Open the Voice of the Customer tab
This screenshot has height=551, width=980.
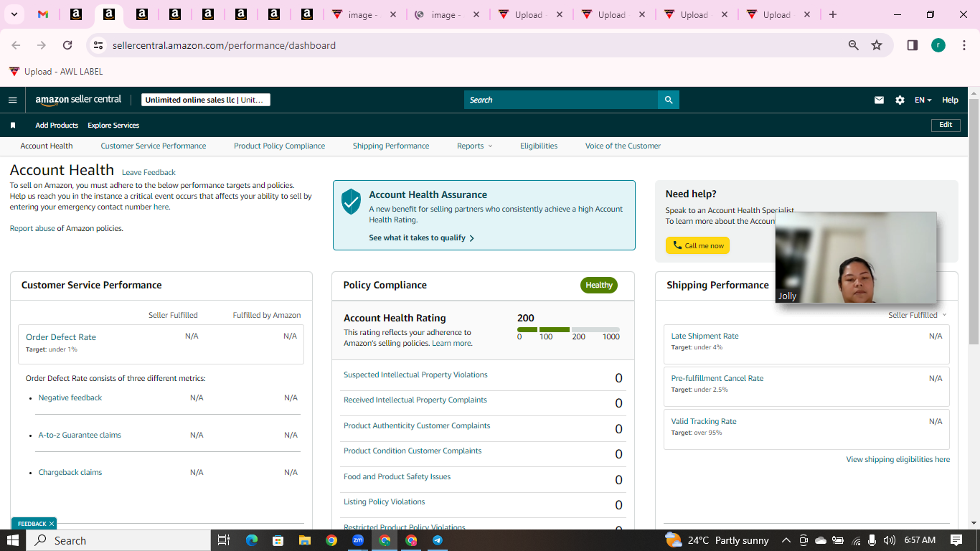pyautogui.click(x=623, y=146)
